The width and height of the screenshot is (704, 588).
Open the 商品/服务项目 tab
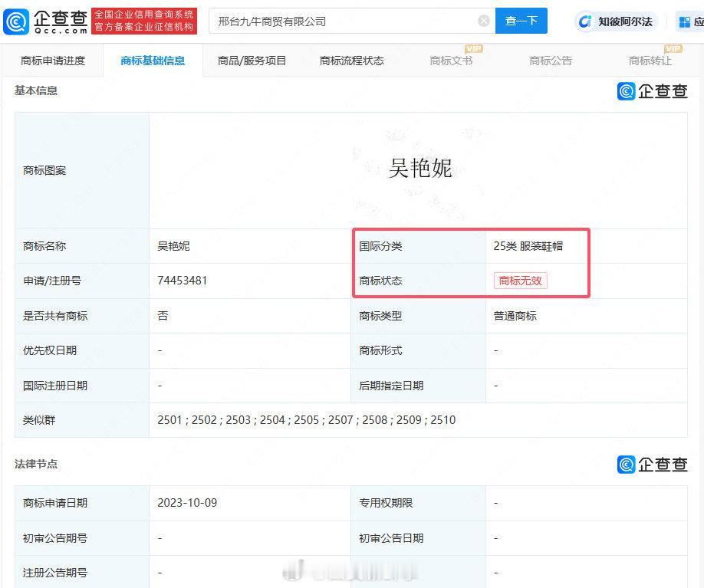[x=252, y=61]
